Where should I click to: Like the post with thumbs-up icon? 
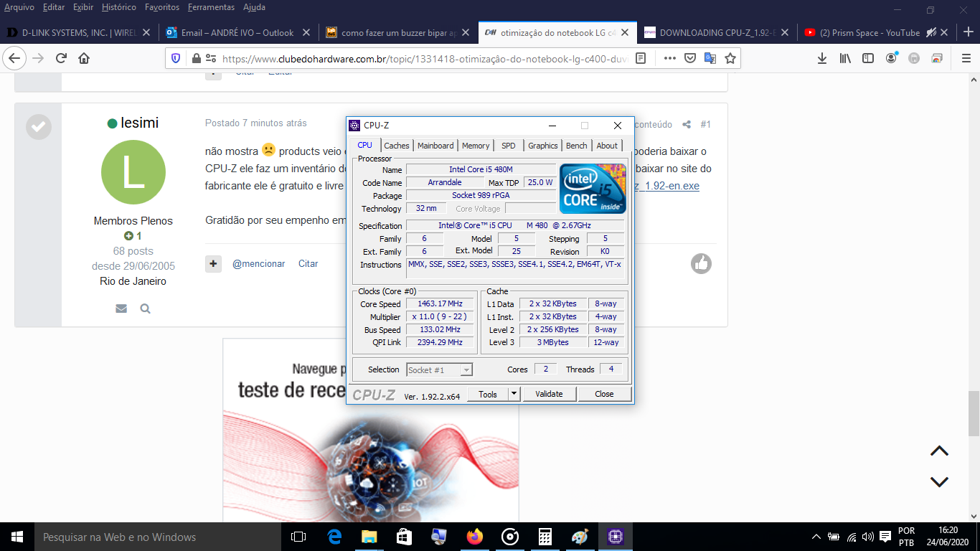tap(701, 263)
